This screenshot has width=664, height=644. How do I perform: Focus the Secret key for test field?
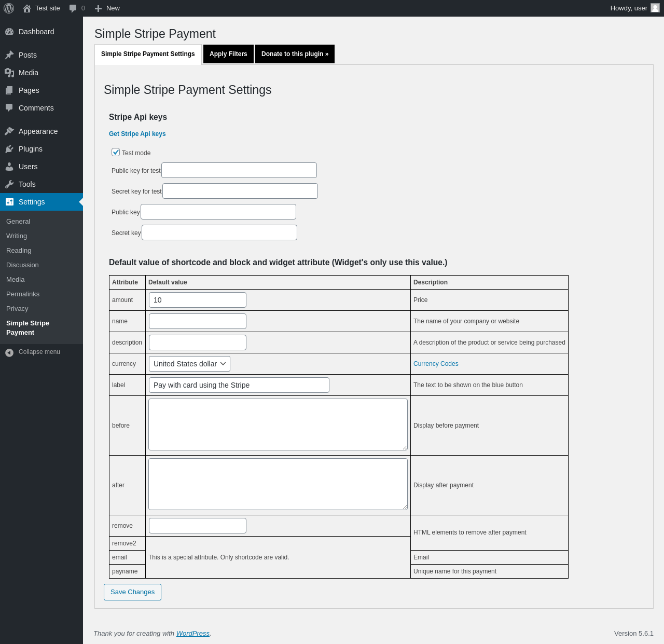pos(240,191)
